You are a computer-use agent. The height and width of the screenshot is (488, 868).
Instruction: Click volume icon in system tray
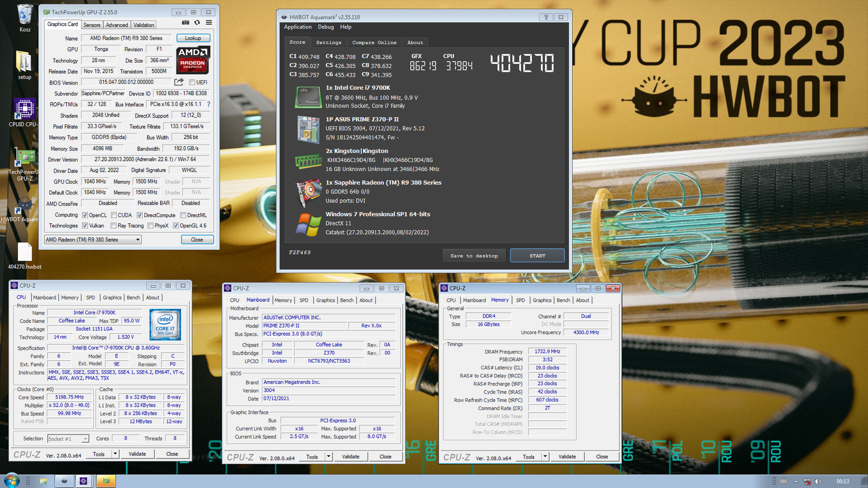coord(818,481)
